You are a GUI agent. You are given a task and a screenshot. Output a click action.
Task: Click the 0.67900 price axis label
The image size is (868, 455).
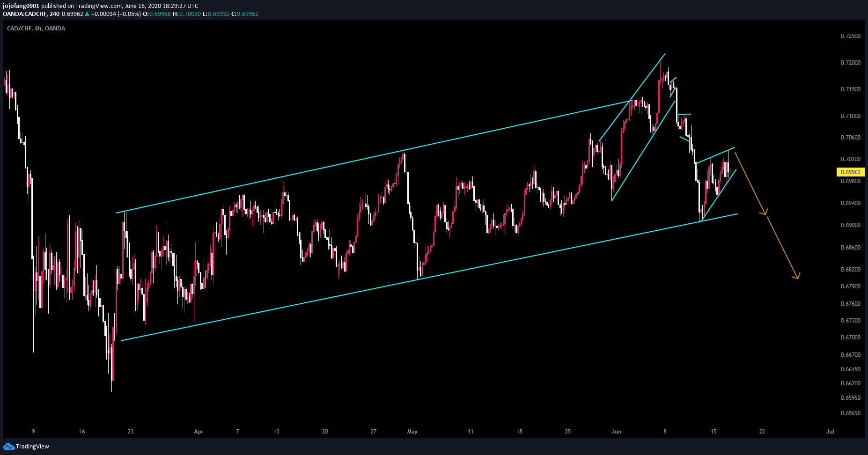[850, 286]
